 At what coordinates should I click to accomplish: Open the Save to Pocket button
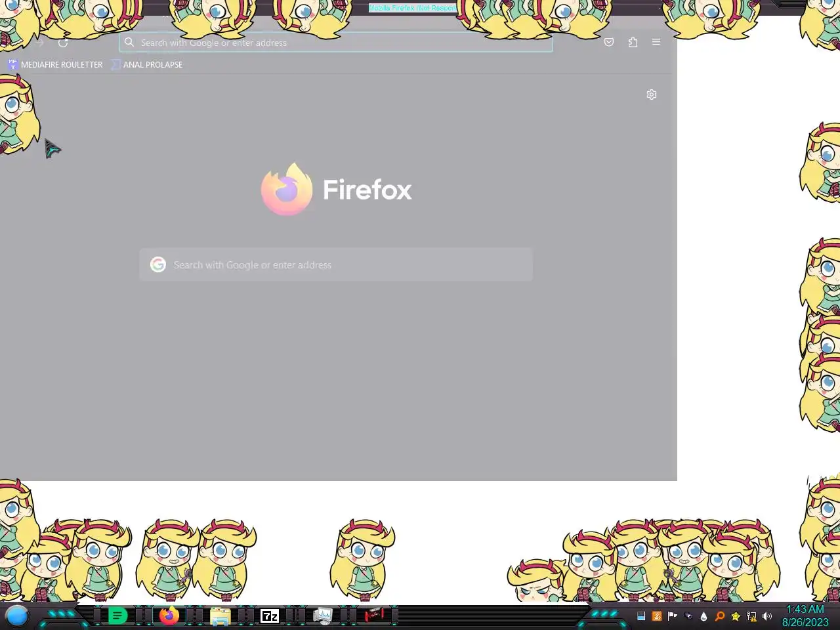click(x=609, y=42)
